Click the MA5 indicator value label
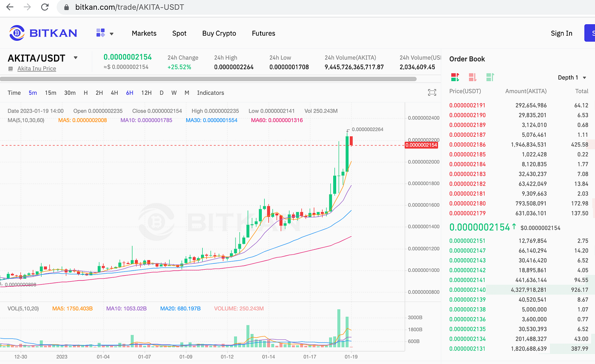 pos(82,120)
